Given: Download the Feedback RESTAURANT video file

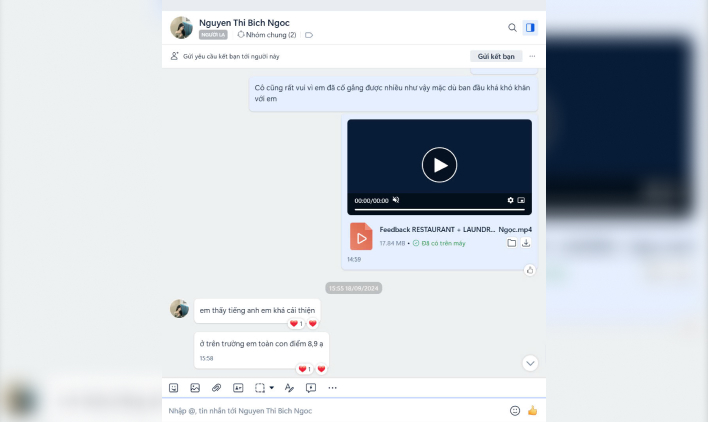Looking at the screenshot, I should pos(526,243).
